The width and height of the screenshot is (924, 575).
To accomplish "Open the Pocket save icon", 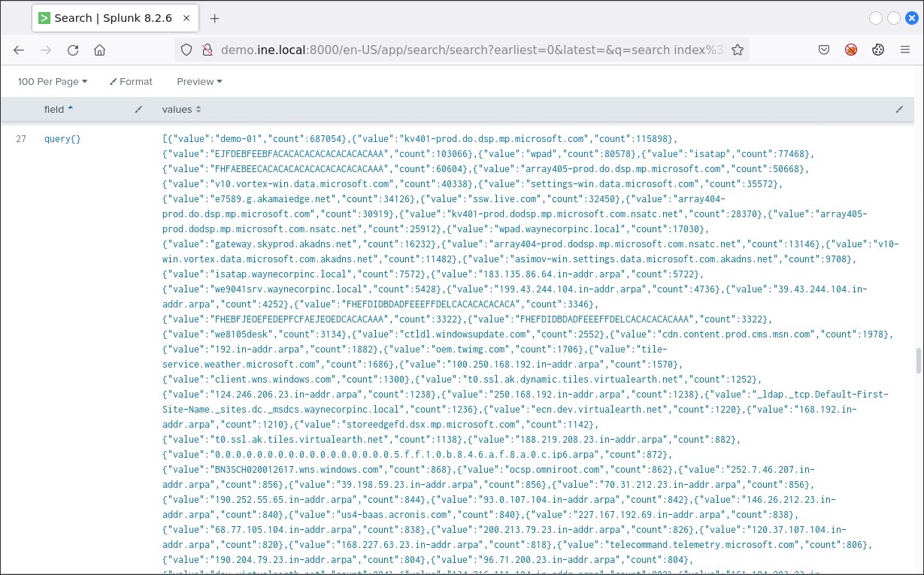I will coord(824,50).
